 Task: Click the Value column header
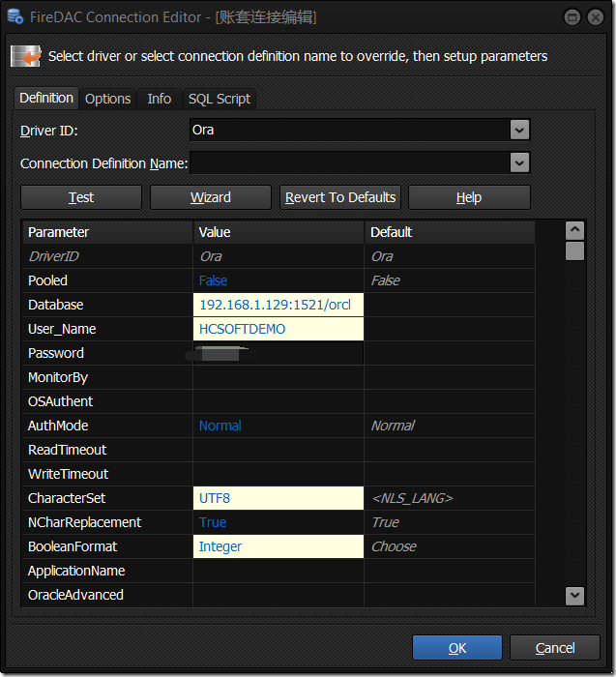pyautogui.click(x=279, y=232)
